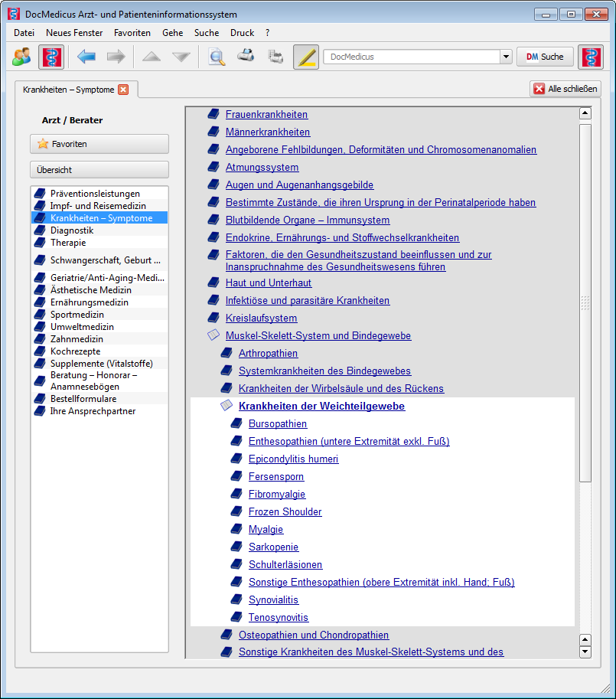This screenshot has width=616, height=699.
Task: Open the Datei menu
Action: pyautogui.click(x=24, y=33)
